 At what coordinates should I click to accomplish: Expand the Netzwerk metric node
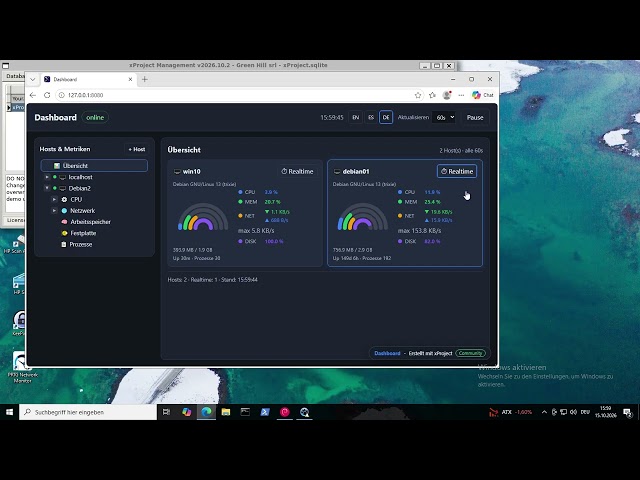(x=54, y=211)
